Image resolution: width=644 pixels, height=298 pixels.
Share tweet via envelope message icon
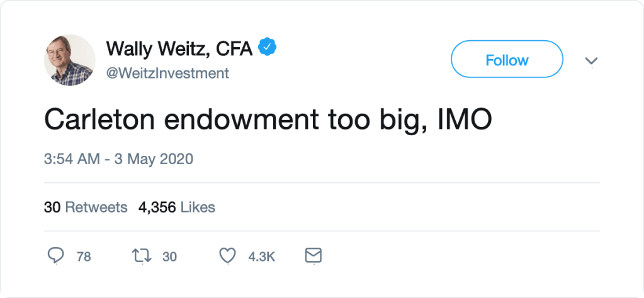point(313,256)
